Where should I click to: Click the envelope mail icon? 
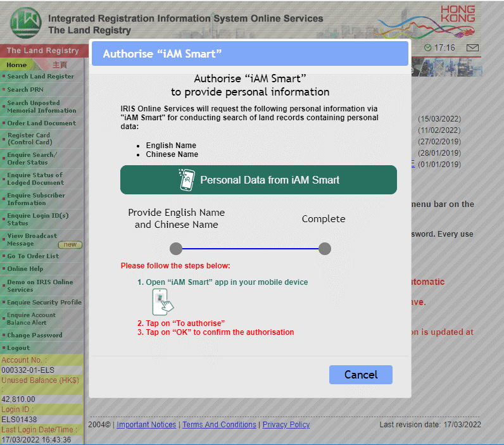(x=472, y=48)
